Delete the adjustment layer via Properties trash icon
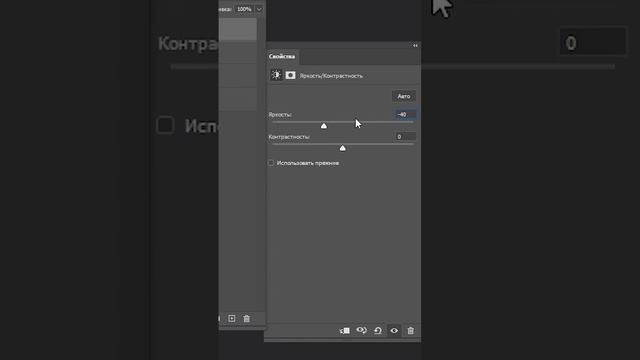Image resolution: width=640 pixels, height=360 pixels. [411, 331]
